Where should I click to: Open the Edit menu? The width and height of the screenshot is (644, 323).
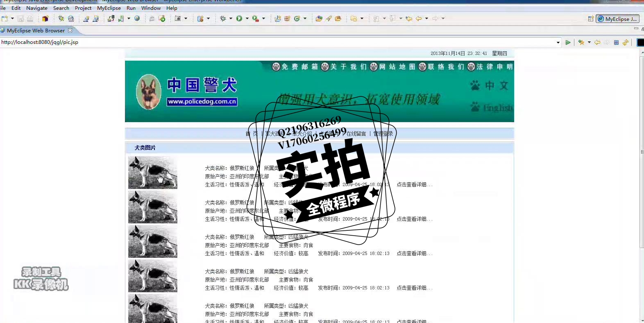pyautogui.click(x=16, y=8)
